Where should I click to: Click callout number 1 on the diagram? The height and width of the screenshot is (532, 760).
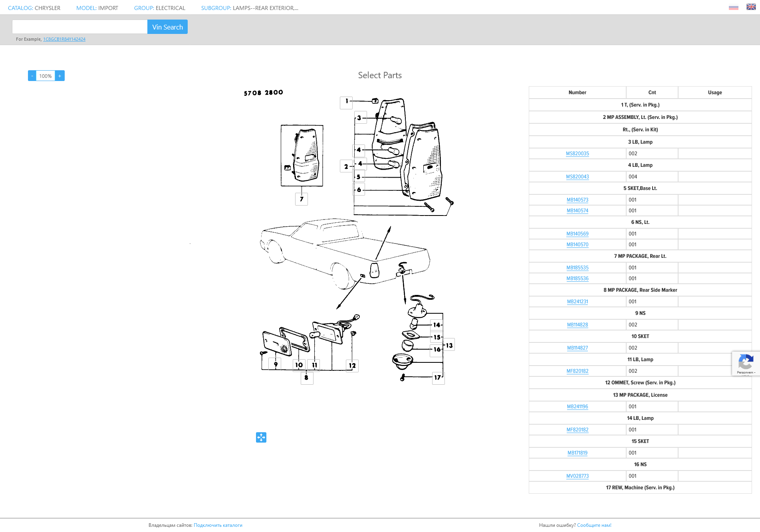(346, 101)
